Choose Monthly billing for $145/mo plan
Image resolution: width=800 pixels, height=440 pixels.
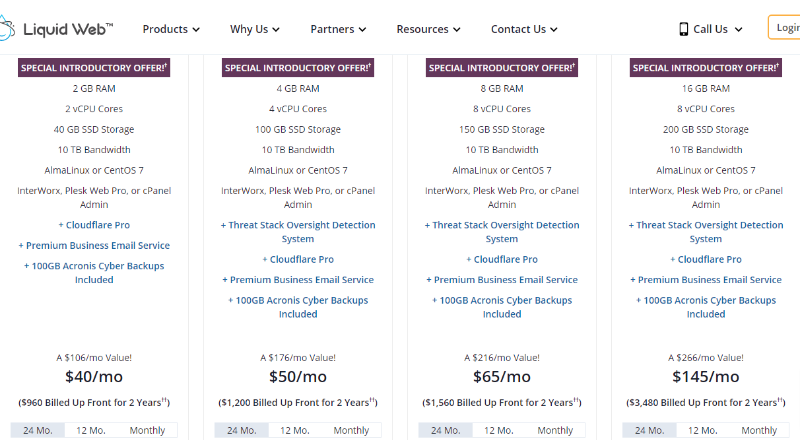[x=759, y=430]
